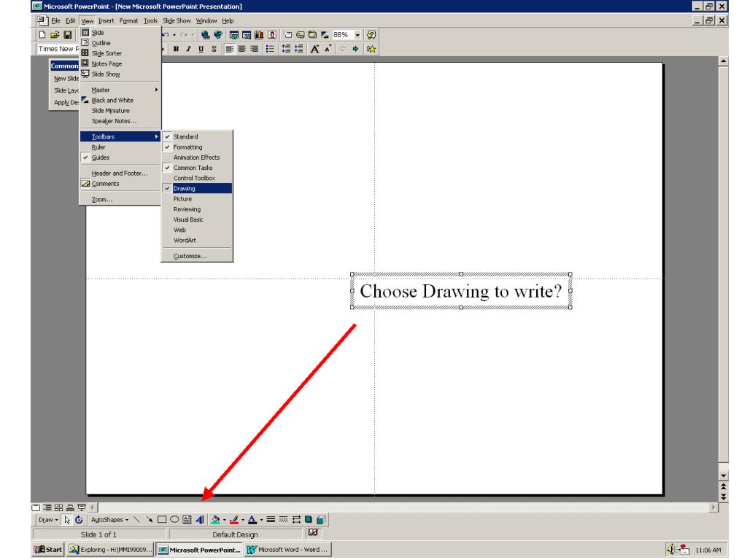
Task: Select the Text Box tool
Action: (187, 520)
